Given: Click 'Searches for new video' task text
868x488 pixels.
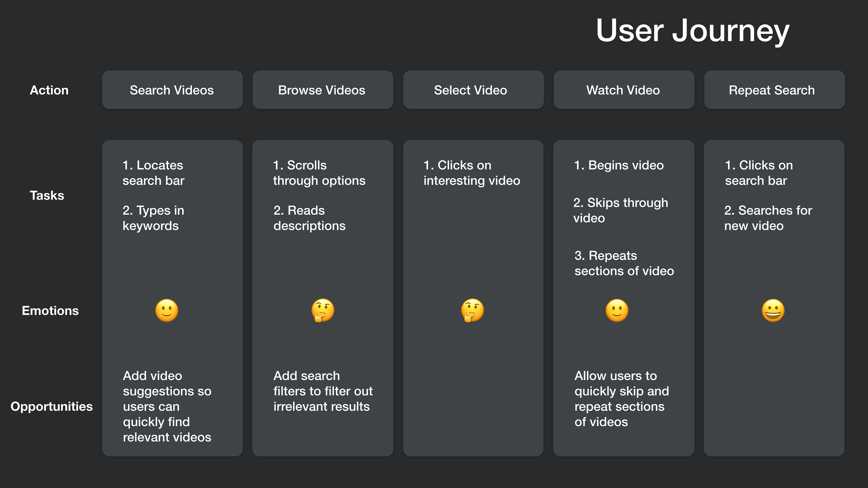Looking at the screenshot, I should (768, 218).
